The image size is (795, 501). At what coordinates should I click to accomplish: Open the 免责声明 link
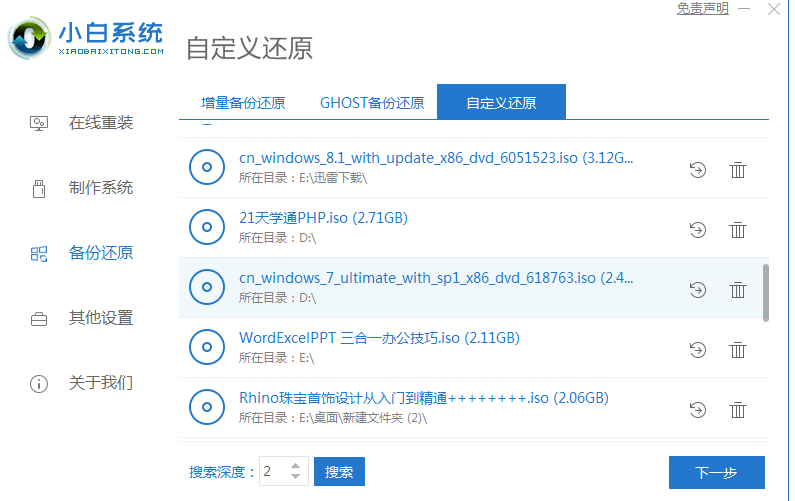pos(703,8)
